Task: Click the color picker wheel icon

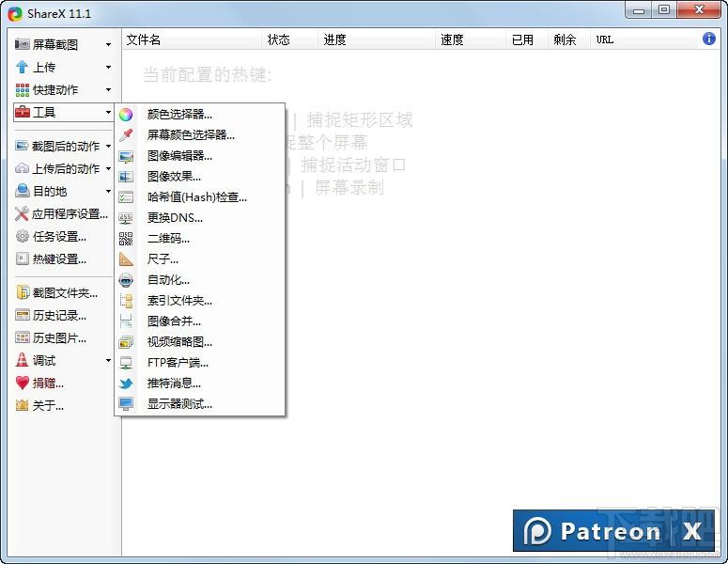Action: point(126,115)
